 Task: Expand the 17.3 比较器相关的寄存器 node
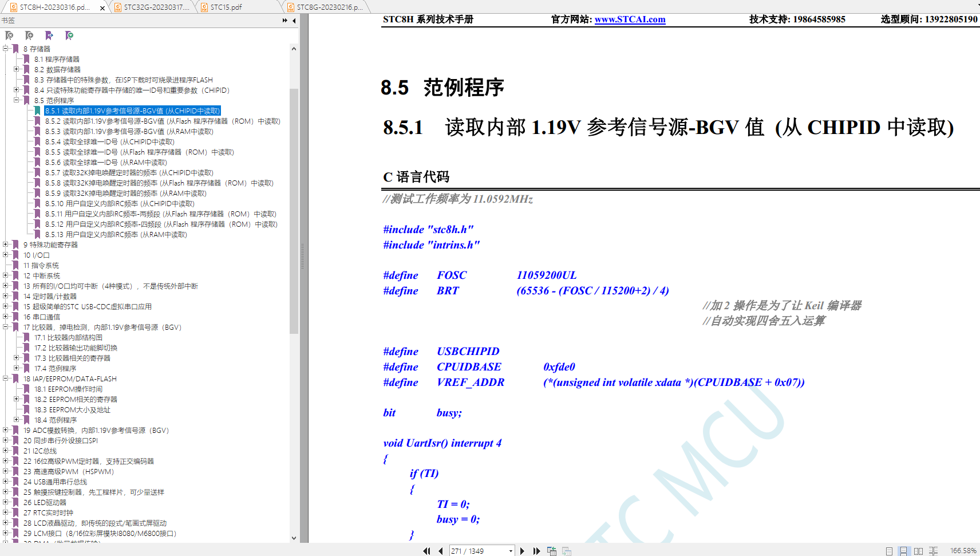pyautogui.click(x=17, y=358)
